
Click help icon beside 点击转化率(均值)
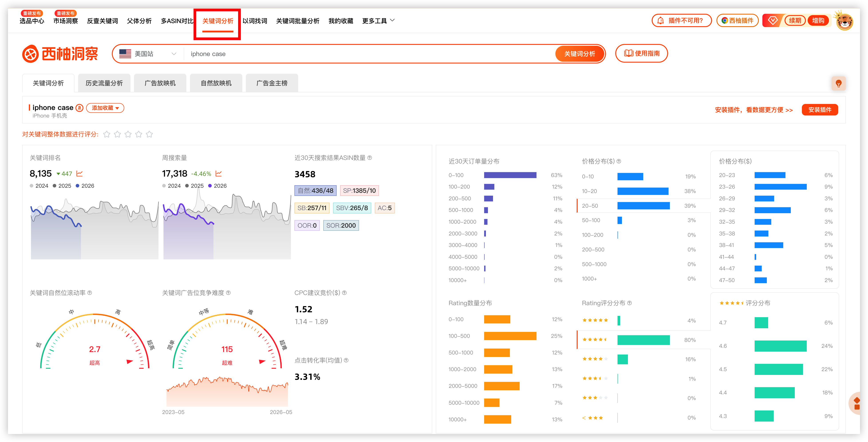click(346, 360)
